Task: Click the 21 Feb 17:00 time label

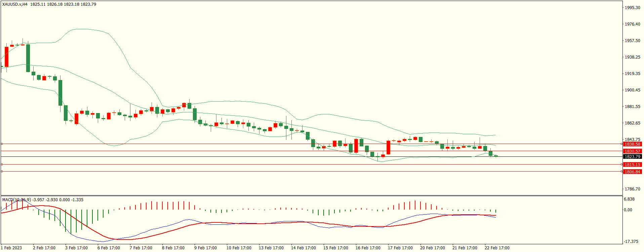Action: (465, 248)
